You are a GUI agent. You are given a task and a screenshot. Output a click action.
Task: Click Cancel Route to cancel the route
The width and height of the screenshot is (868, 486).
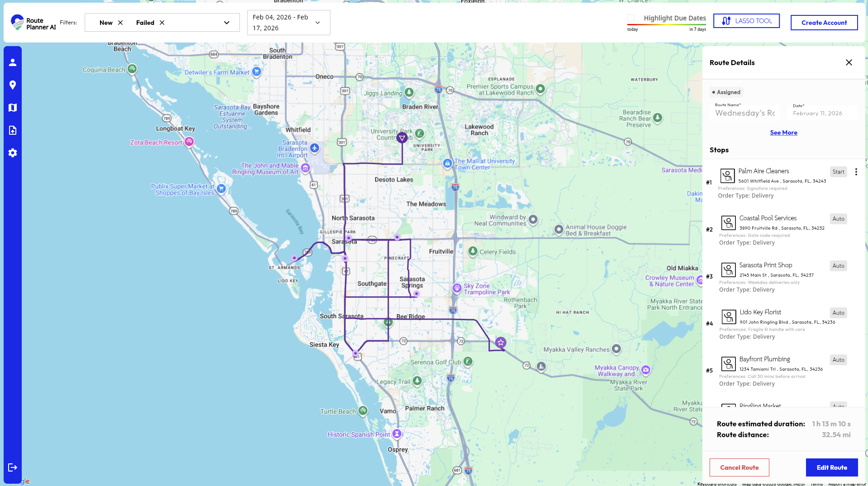[x=739, y=467]
